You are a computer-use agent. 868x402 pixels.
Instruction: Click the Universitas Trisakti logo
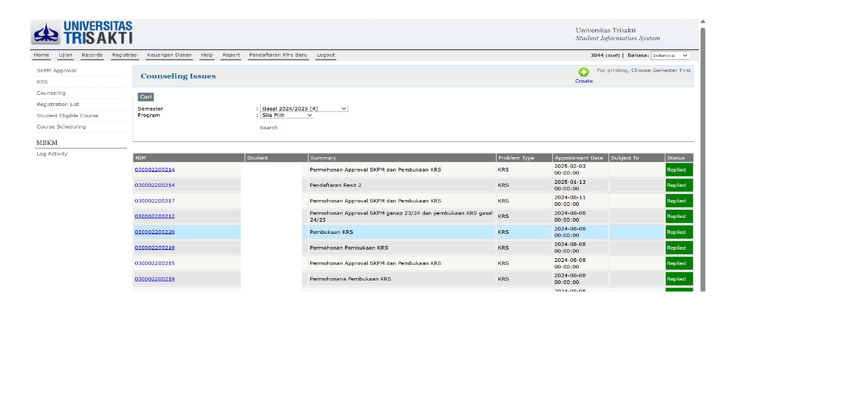82,33
